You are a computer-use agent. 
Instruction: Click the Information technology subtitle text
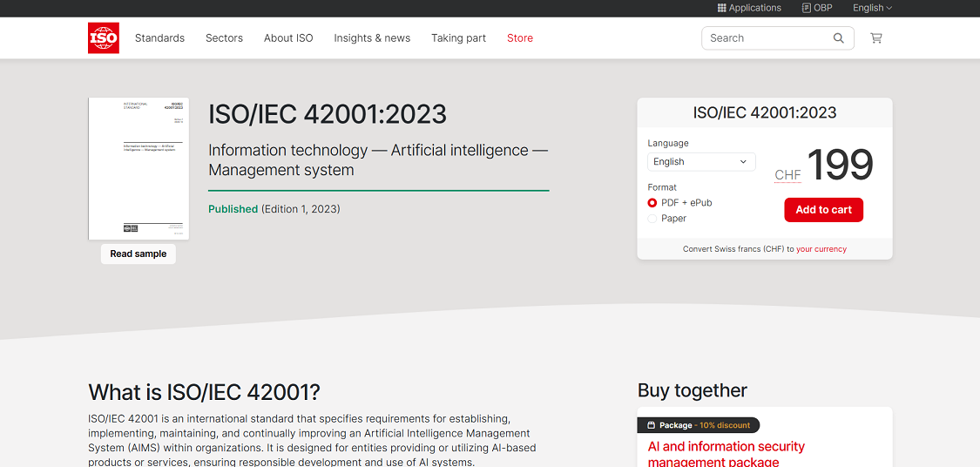coord(378,160)
